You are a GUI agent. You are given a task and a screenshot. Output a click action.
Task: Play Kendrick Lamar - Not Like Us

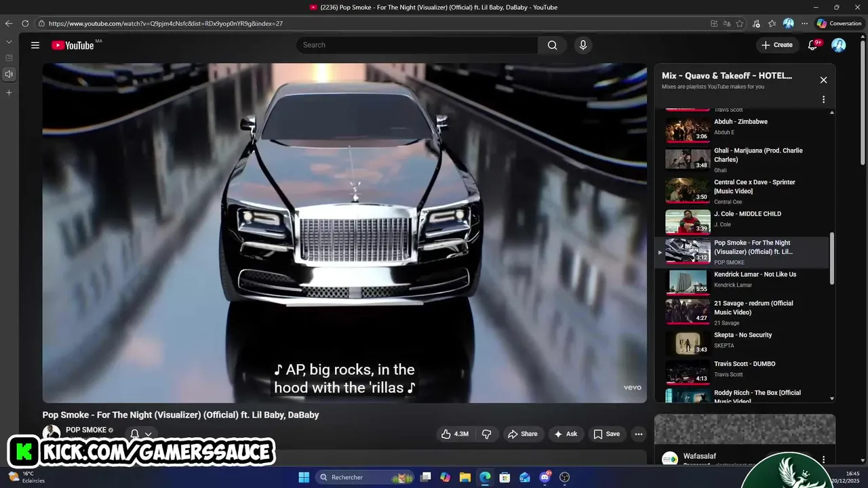coord(743,283)
